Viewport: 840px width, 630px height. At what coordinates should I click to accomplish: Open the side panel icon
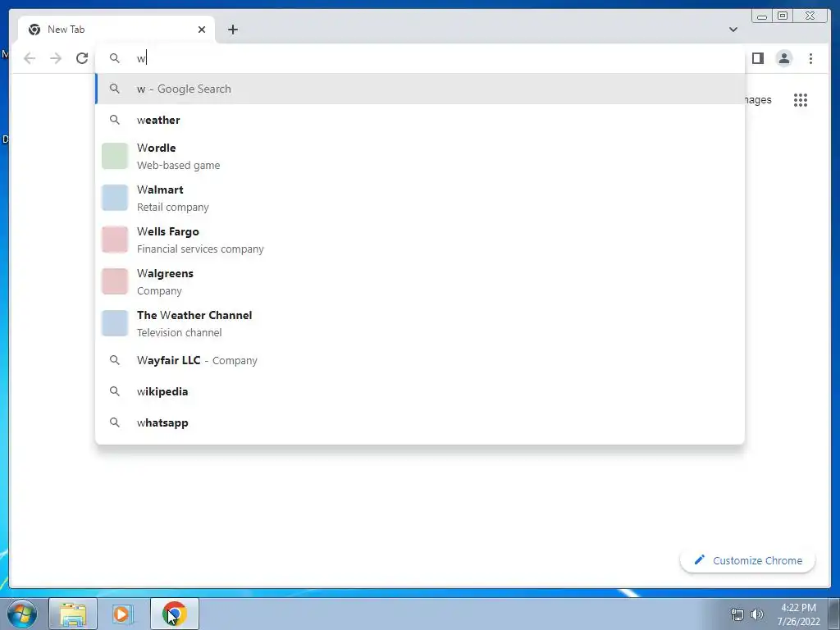(757, 58)
